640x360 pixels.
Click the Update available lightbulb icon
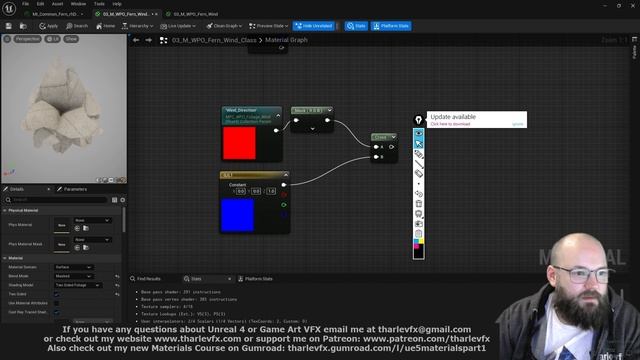click(x=418, y=120)
